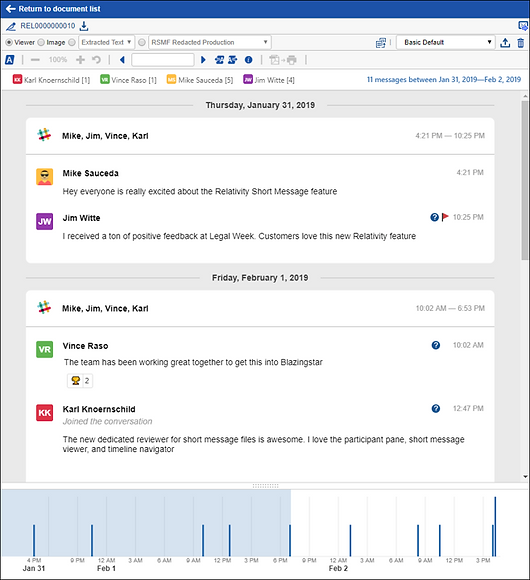This screenshot has height=580, width=530.
Task: Click the timeline bar before 12 AM Feb 1
Action: [x=92, y=540]
